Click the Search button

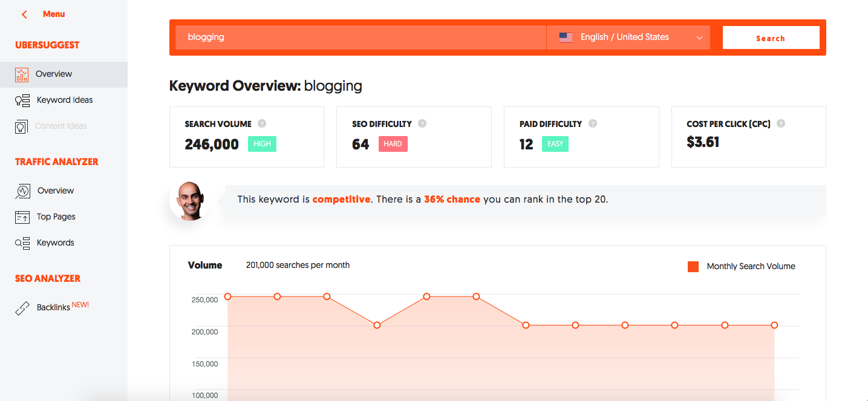(771, 37)
